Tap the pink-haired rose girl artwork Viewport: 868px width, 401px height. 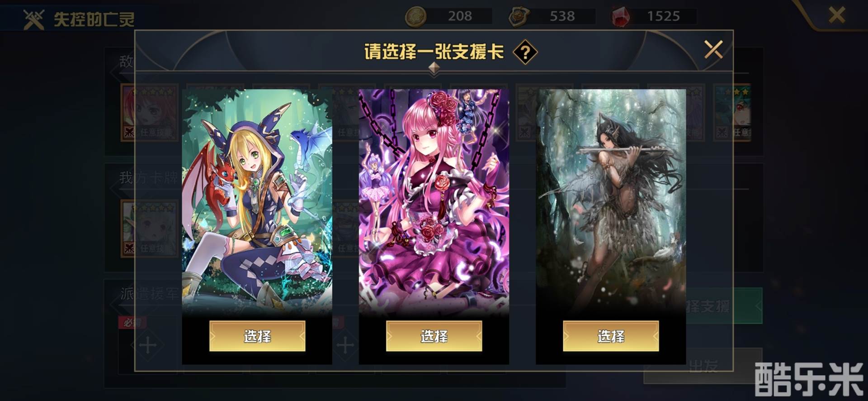point(434,201)
